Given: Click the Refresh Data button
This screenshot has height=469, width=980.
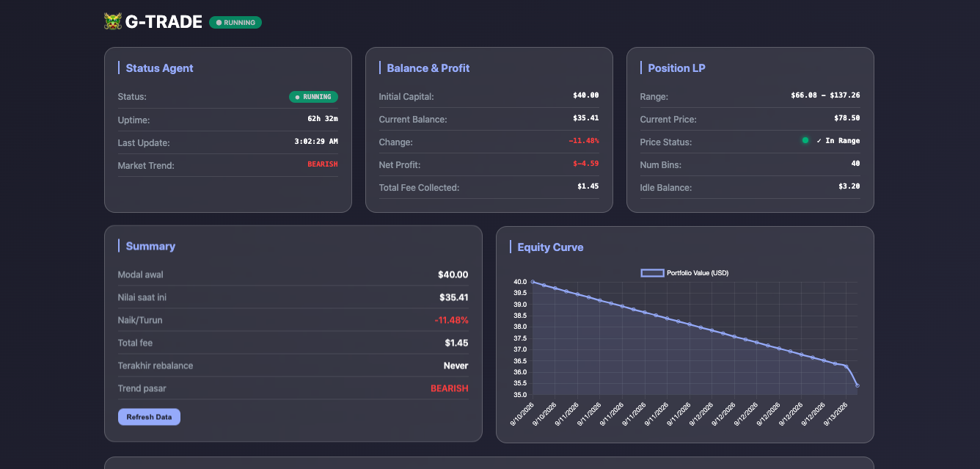Looking at the screenshot, I should (149, 417).
